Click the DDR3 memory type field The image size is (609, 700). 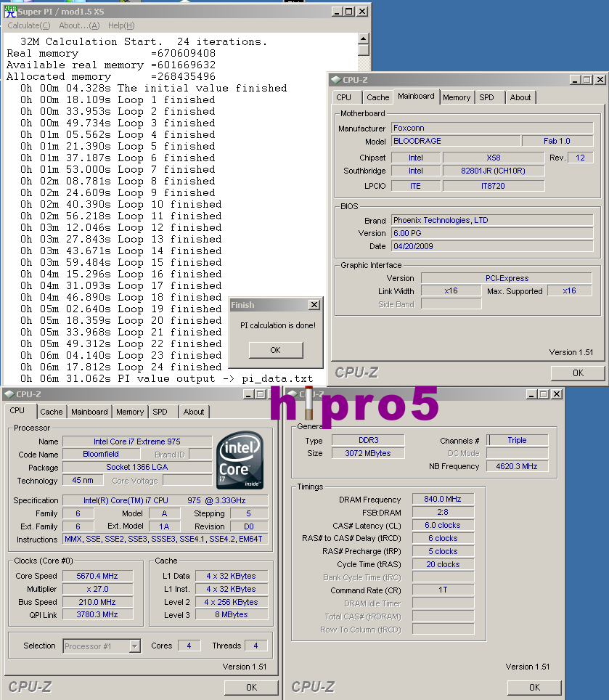368,440
